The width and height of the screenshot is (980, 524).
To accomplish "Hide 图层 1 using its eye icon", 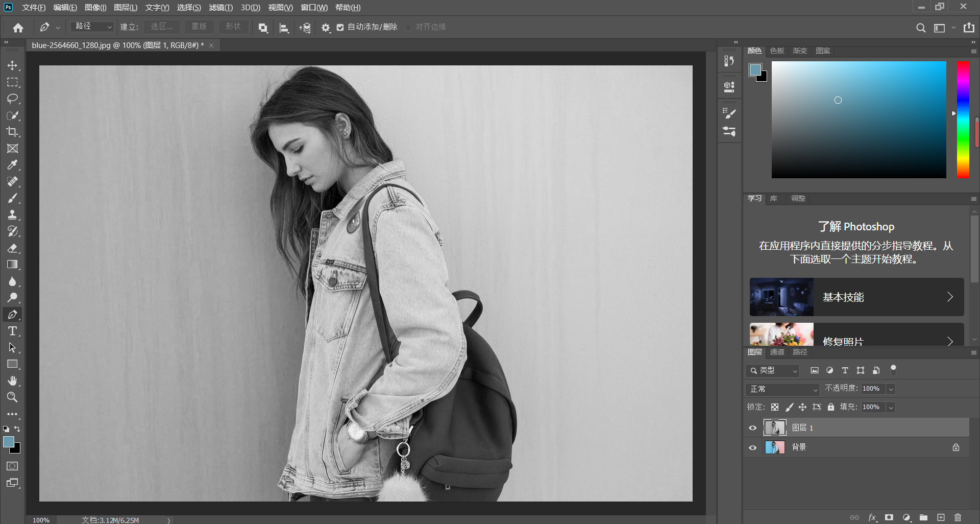I will click(752, 428).
